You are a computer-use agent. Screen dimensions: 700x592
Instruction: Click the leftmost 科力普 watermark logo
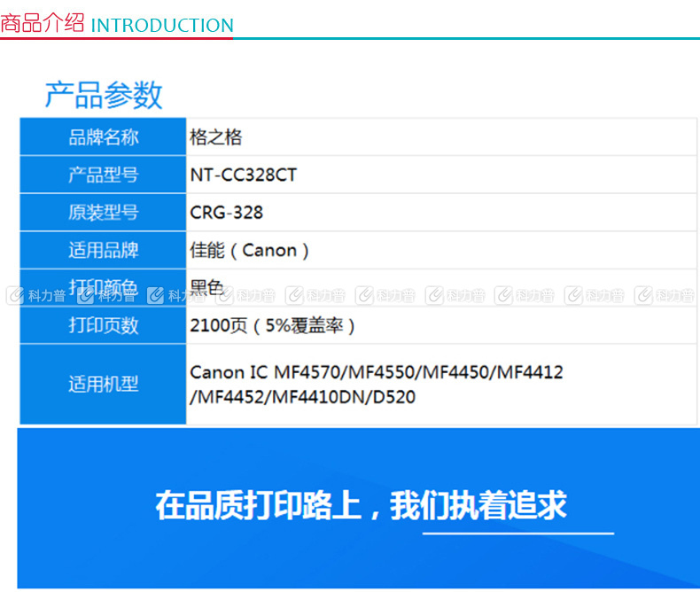(15, 295)
